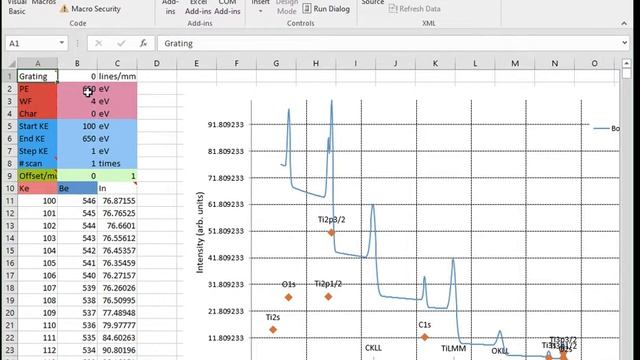Select the Char label cell
Screen dimensions: 640x360
coord(38,113)
